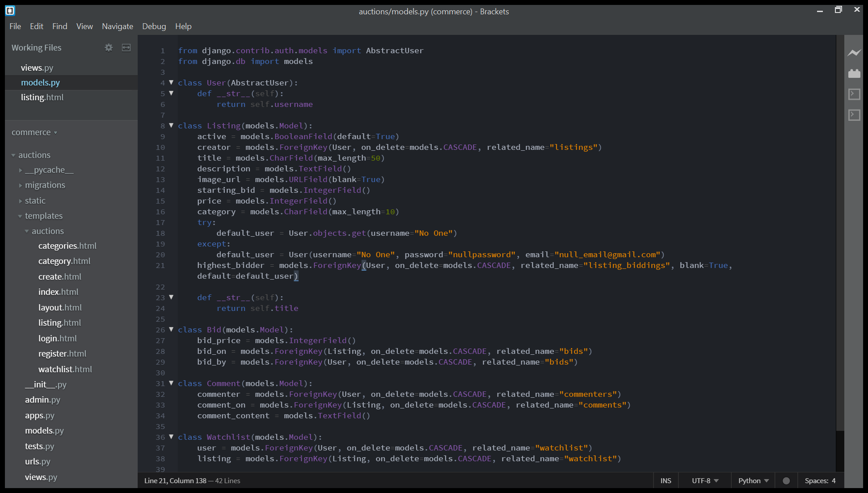Open the commerce project dropdown
This screenshot has height=493, width=868.
[x=34, y=132]
